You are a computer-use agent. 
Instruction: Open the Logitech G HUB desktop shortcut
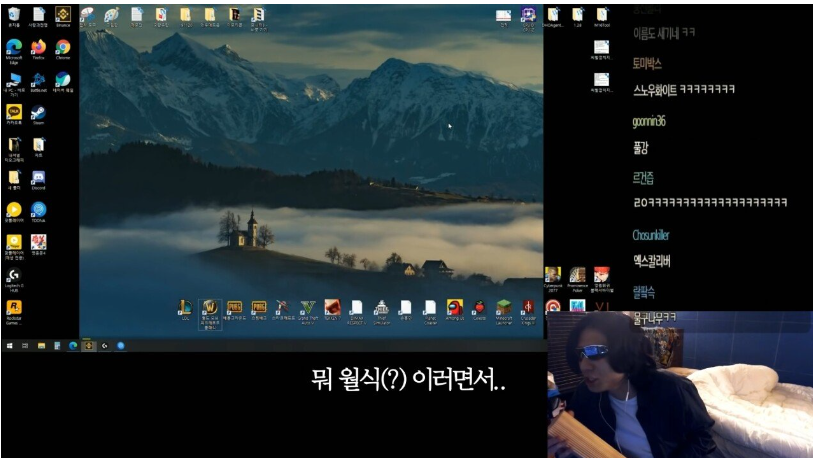point(14,280)
